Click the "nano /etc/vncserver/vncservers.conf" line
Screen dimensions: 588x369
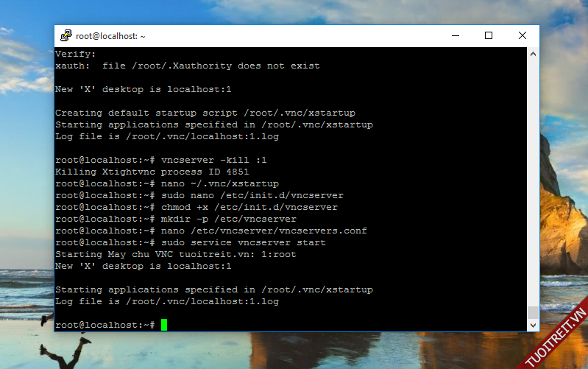(263, 231)
